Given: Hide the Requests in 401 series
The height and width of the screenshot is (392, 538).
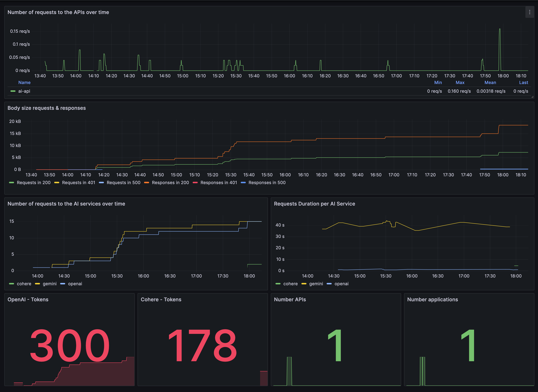Looking at the screenshot, I should [79, 183].
